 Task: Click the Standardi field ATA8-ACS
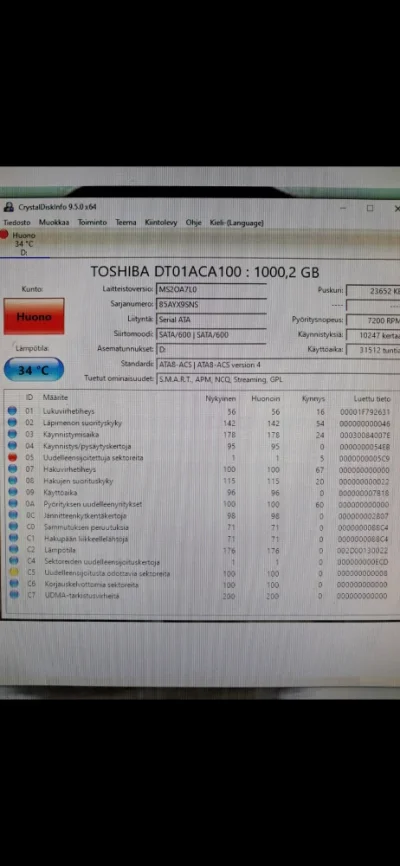coord(278,365)
